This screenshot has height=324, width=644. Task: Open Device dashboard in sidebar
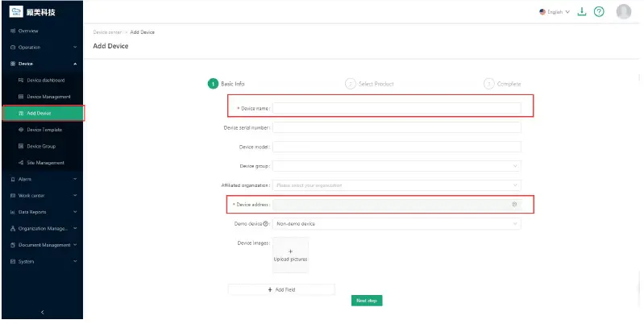tap(46, 80)
